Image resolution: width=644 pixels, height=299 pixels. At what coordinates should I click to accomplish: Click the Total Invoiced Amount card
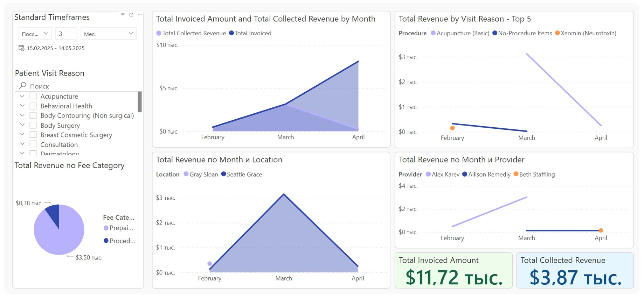coord(453,270)
